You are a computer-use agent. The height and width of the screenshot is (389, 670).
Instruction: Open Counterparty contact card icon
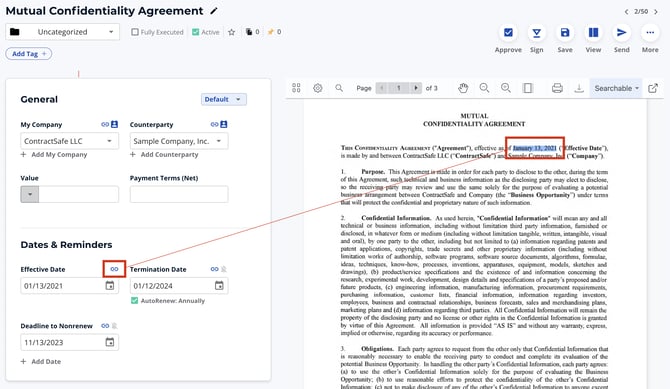point(224,124)
